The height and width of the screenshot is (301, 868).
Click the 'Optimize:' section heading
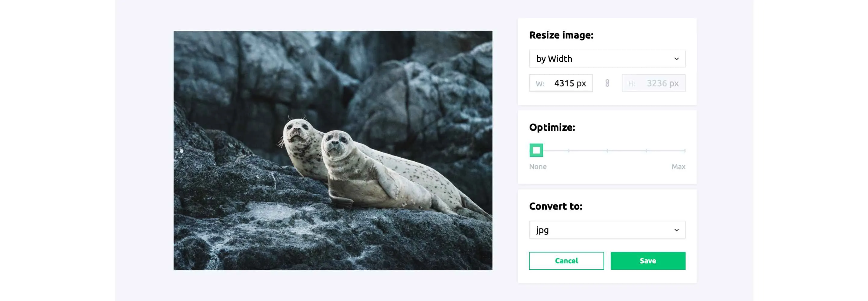pyautogui.click(x=552, y=128)
